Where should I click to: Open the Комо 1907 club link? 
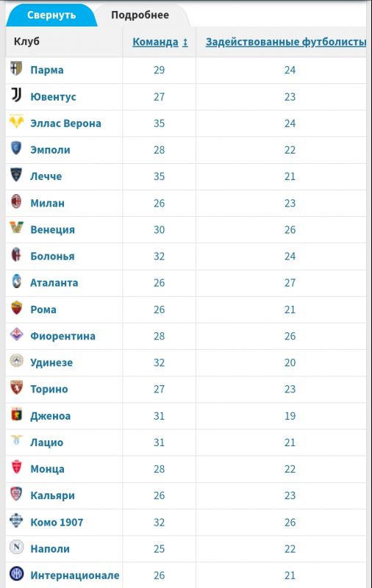[57, 522]
